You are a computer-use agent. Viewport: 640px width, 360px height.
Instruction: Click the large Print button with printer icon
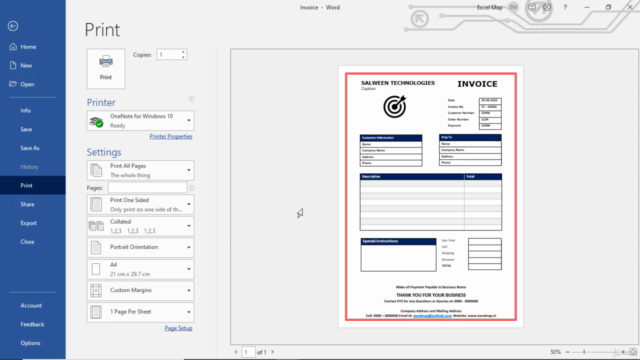pyautogui.click(x=106, y=69)
